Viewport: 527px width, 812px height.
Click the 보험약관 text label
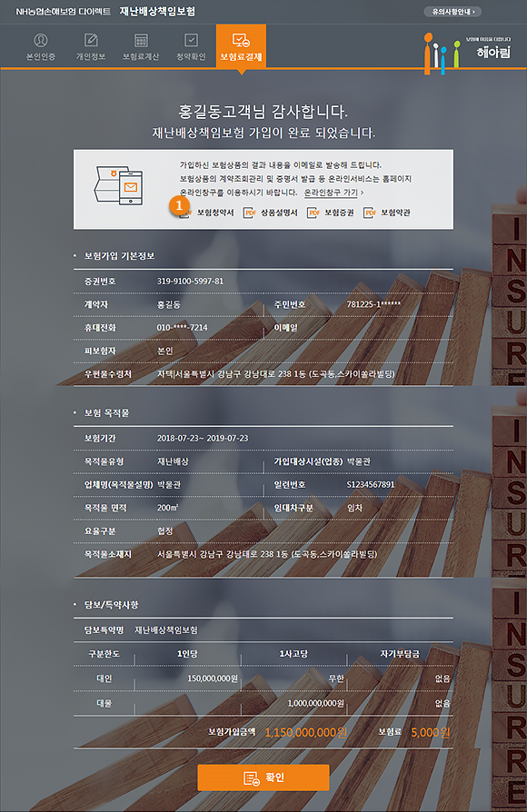tap(396, 213)
